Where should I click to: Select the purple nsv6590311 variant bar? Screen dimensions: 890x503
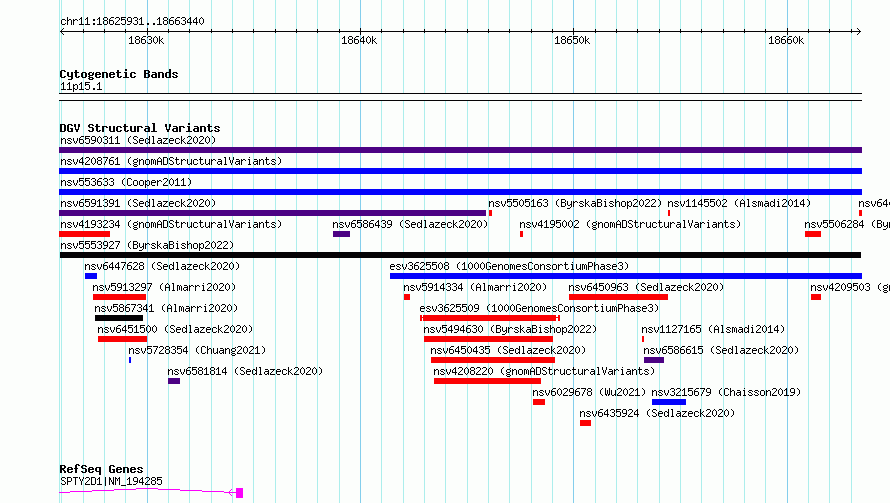click(460, 150)
